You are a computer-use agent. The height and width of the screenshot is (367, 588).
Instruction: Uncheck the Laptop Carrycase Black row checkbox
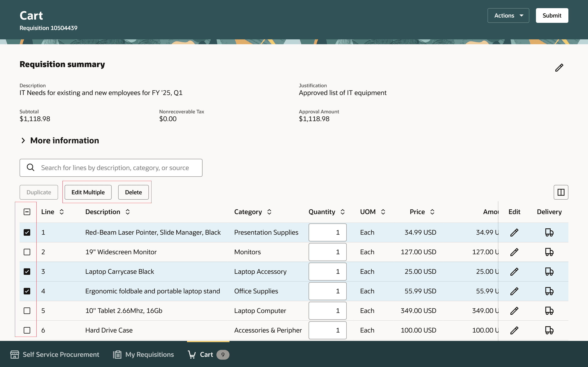click(x=27, y=271)
